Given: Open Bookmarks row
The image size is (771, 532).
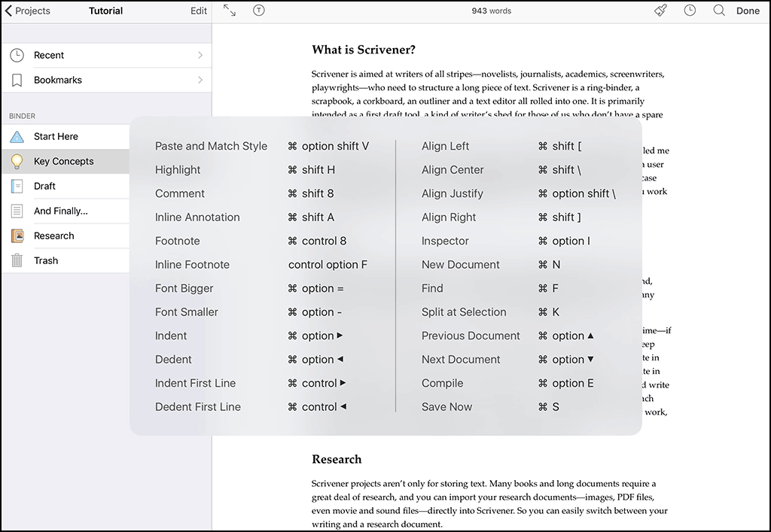Looking at the screenshot, I should [x=107, y=80].
